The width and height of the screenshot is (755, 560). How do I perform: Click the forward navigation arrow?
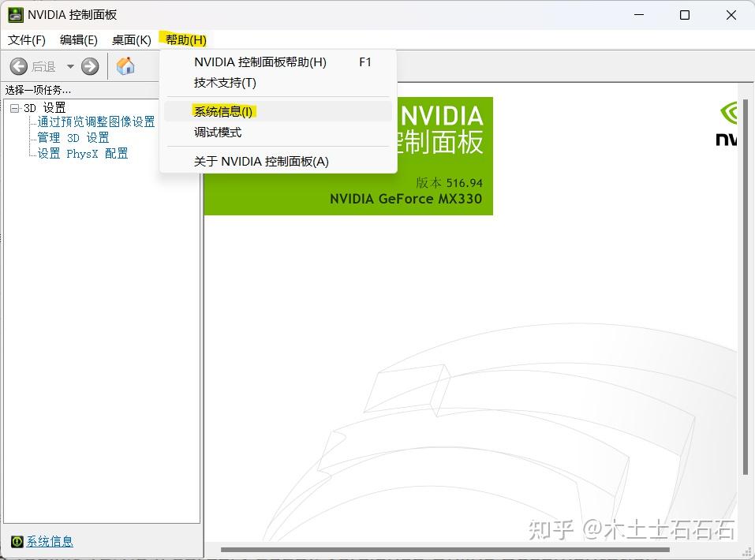pos(91,66)
